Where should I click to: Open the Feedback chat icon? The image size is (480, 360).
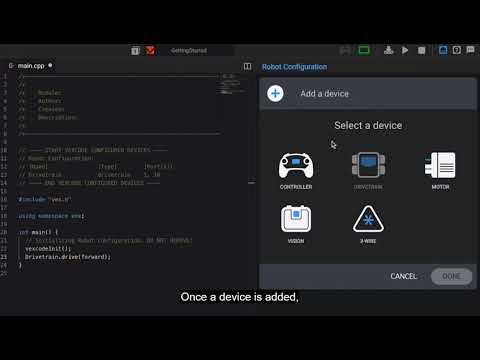[x=470, y=50]
